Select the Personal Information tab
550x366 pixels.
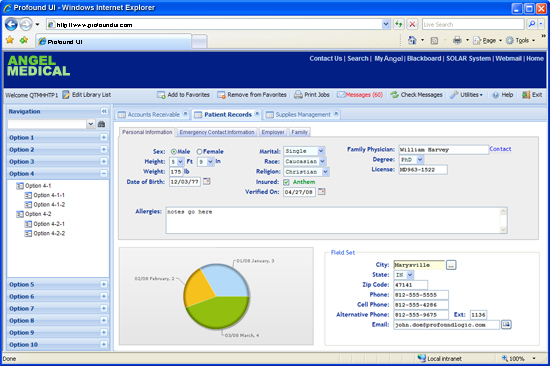tap(147, 132)
